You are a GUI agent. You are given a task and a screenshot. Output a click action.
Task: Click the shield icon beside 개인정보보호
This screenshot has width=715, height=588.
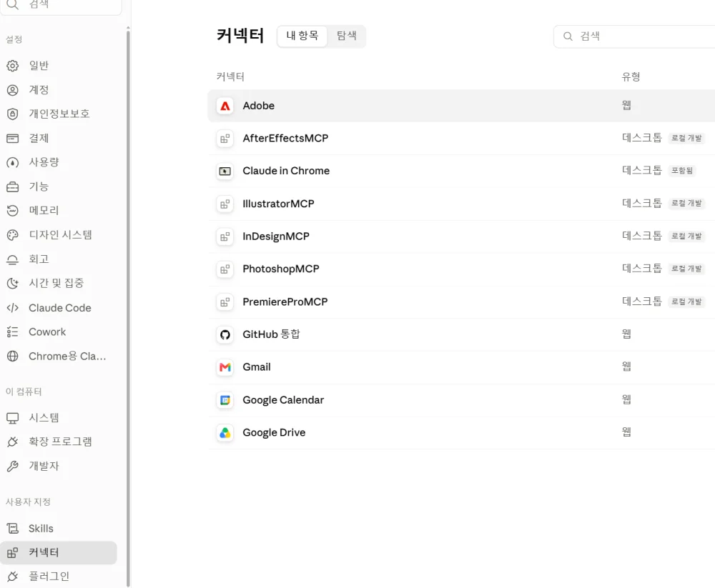(13, 114)
